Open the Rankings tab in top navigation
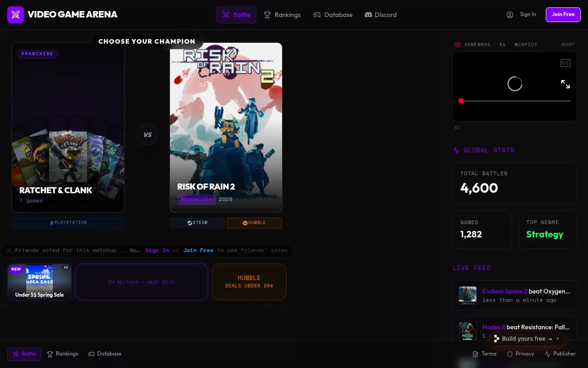Screen dimensions: 588x368 pos(282,15)
